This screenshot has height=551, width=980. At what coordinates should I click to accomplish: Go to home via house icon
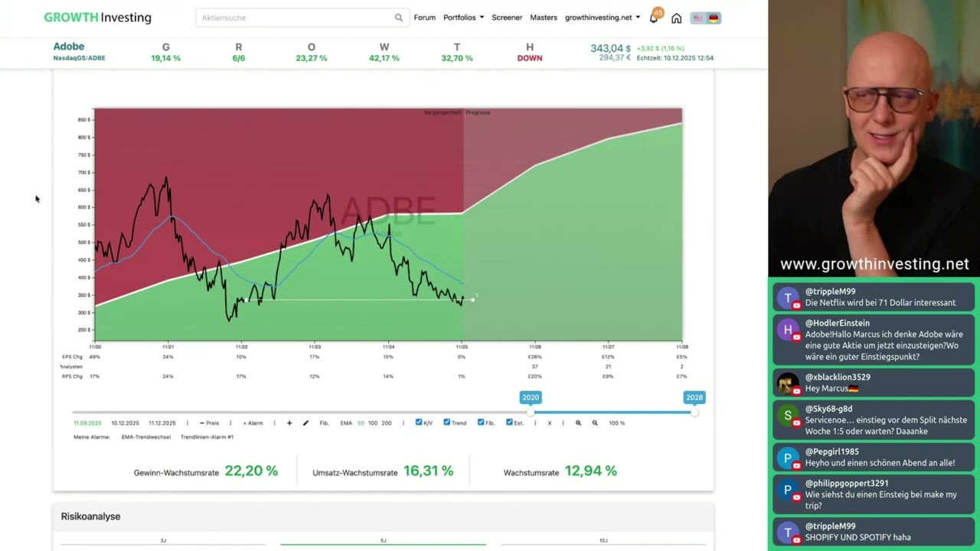pos(676,18)
